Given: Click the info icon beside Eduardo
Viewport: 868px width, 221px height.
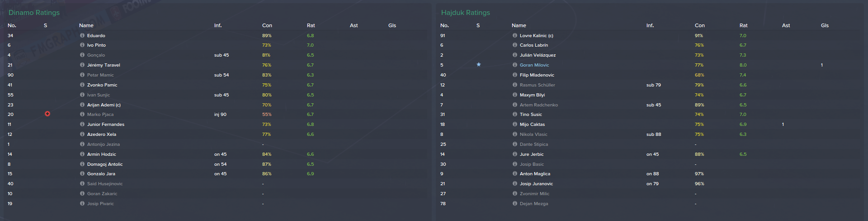Looking at the screenshot, I should point(82,35).
